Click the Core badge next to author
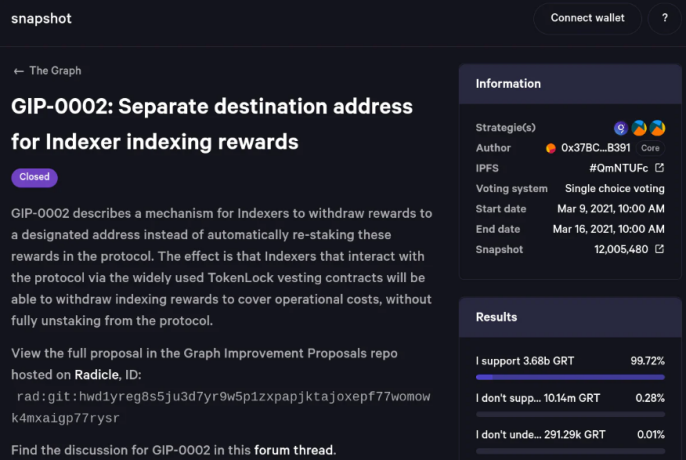The height and width of the screenshot is (460, 686). (650, 148)
